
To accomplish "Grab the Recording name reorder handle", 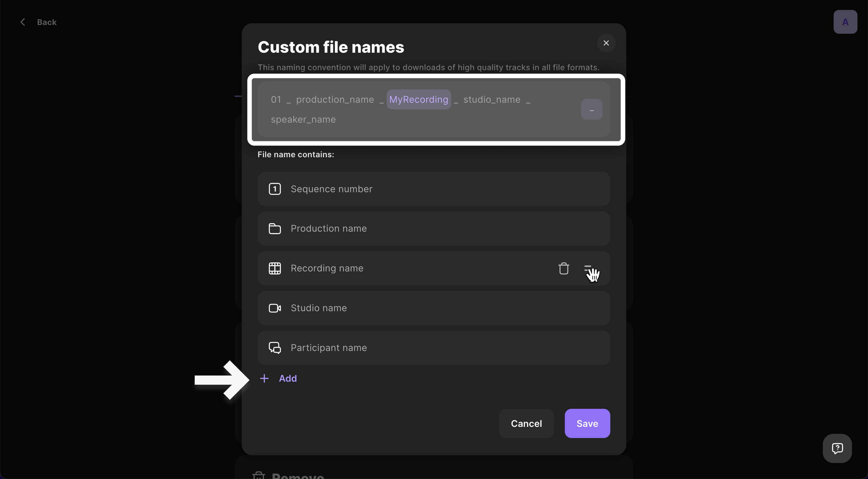I will click(x=588, y=268).
